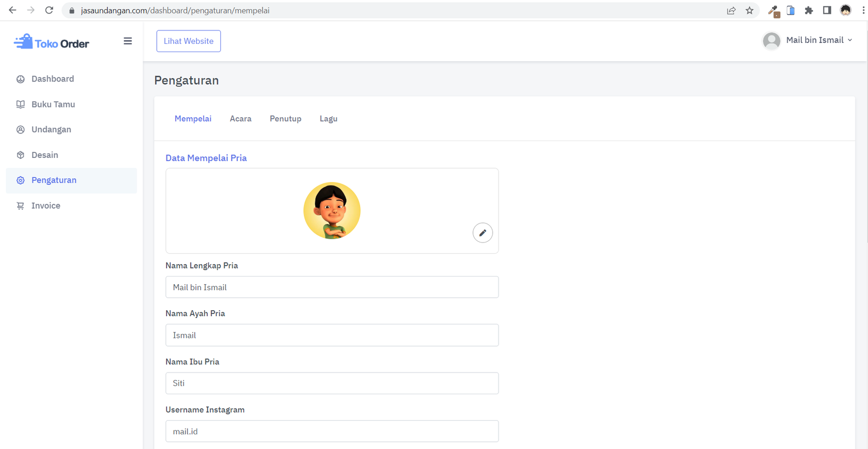Switch to the Acara tab
868x449 pixels.
point(240,119)
